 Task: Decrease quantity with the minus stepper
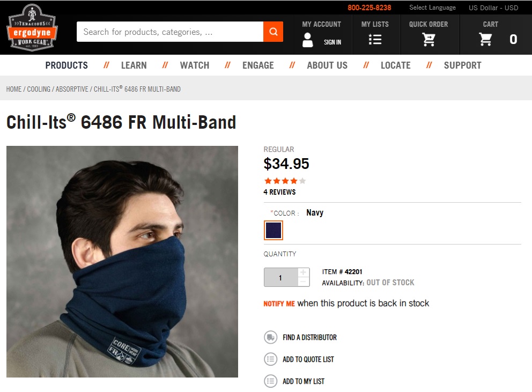304,282
